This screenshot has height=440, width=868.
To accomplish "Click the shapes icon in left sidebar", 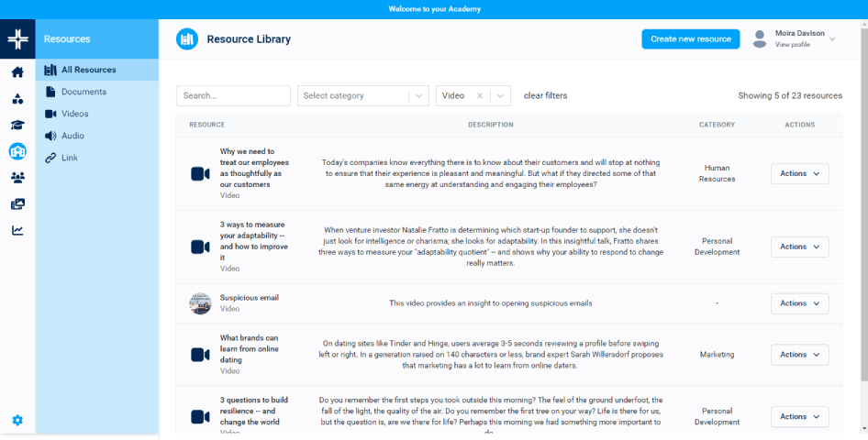I will click(17, 99).
